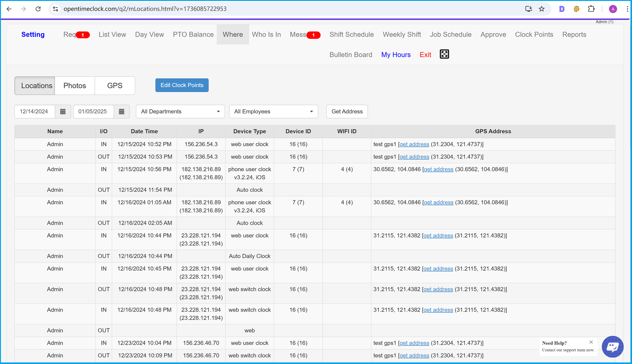Click the Get Address button
The image size is (632, 364).
[x=347, y=111]
